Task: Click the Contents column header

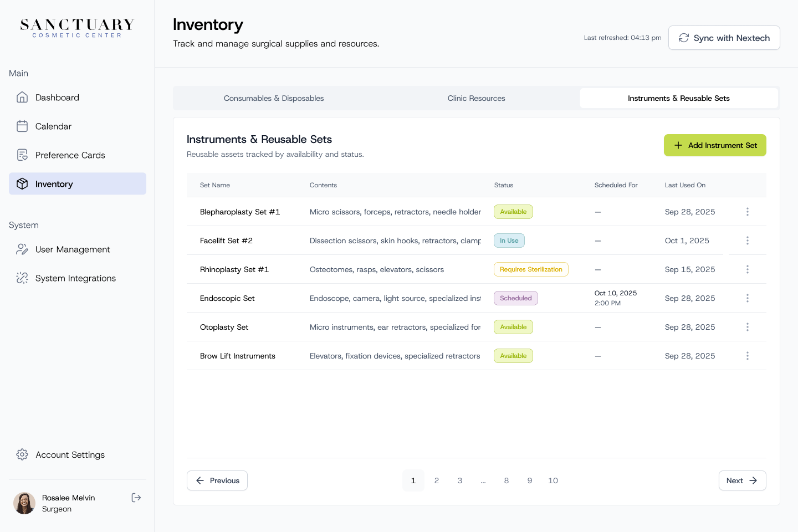Action: [x=323, y=185]
